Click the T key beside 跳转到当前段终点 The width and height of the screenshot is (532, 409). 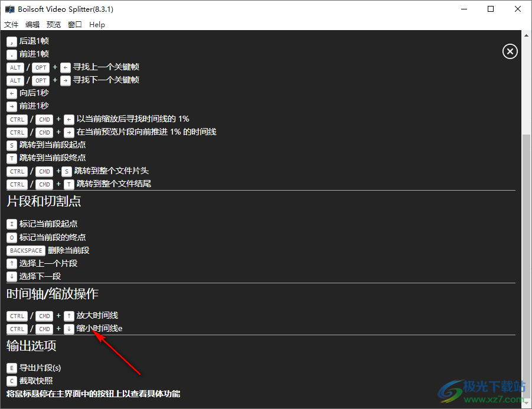point(12,158)
